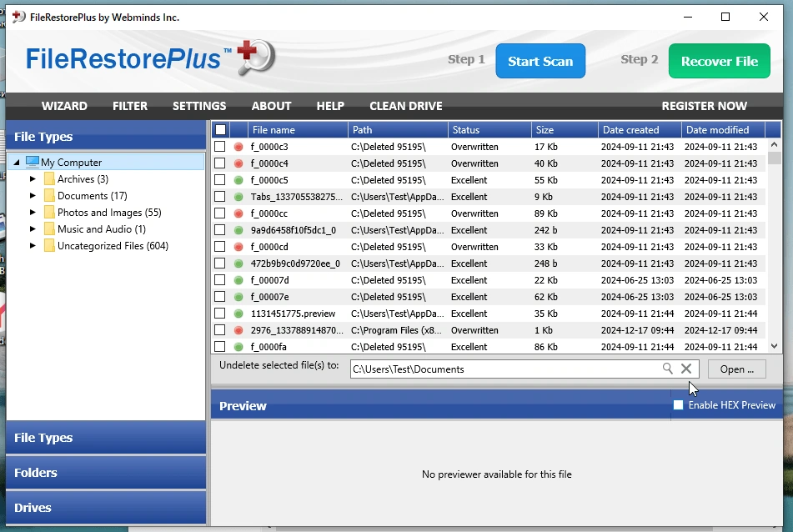Click the red status dot for f_0000cd

[238, 247]
